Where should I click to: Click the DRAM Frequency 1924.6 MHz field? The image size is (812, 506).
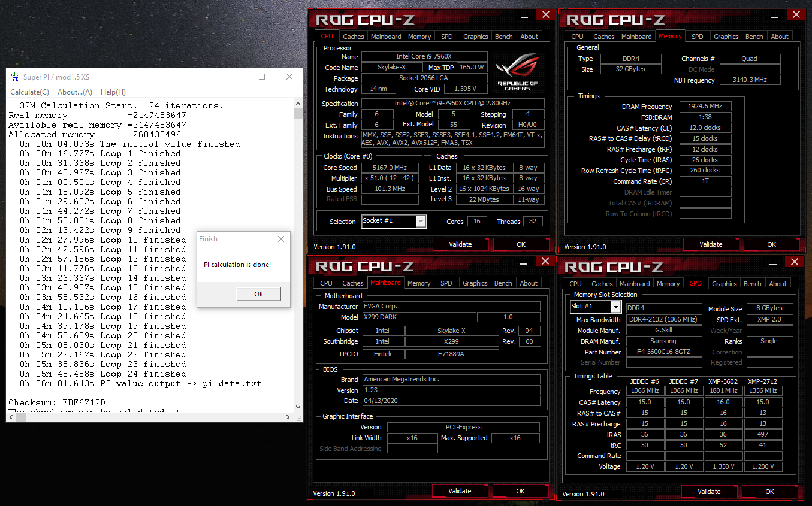click(x=705, y=106)
